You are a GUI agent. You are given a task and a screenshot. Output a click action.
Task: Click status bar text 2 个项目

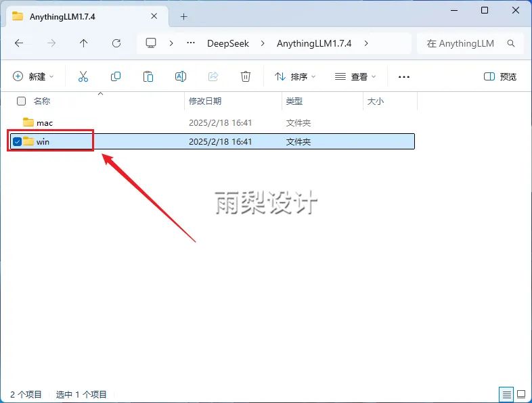point(26,394)
